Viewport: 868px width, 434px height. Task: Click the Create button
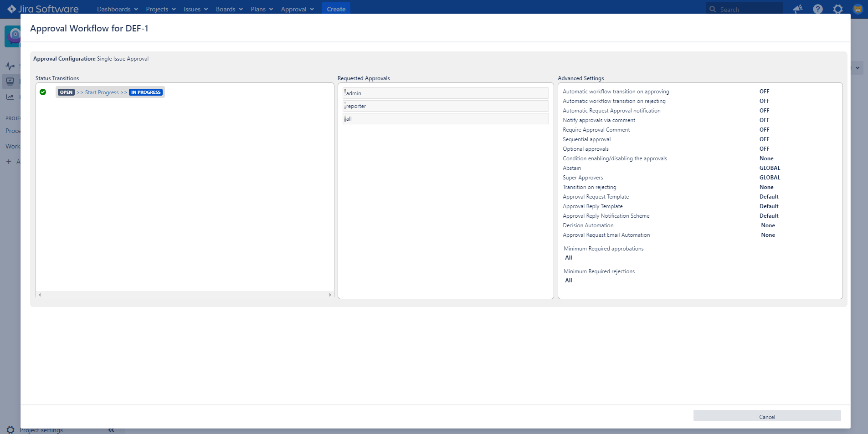coord(336,9)
